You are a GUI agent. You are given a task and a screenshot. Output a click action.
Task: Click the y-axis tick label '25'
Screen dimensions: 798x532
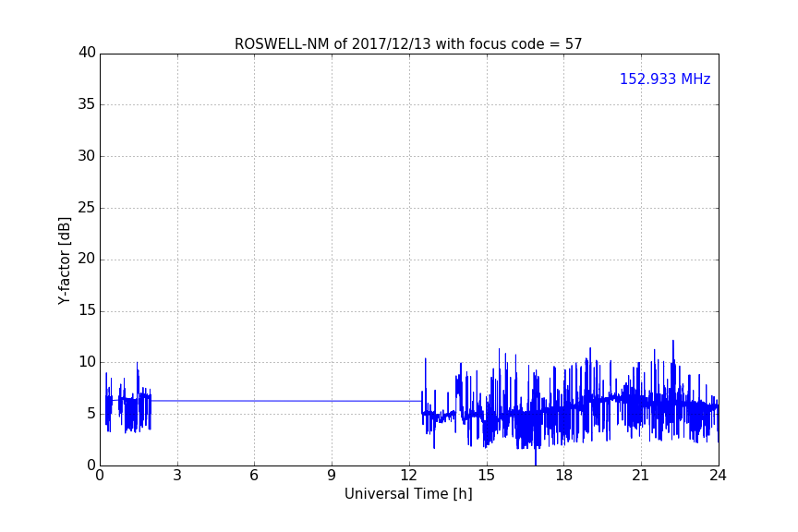pyautogui.click(x=87, y=208)
